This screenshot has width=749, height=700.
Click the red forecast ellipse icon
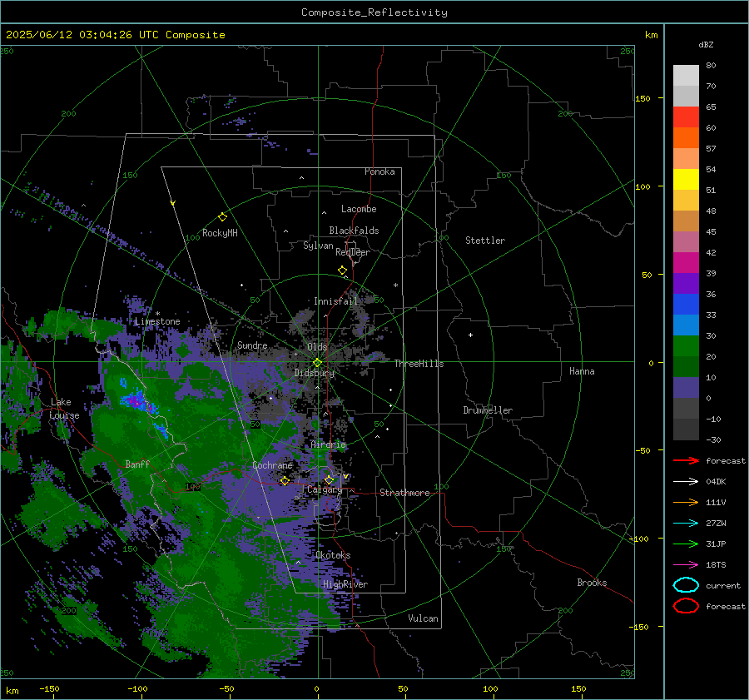click(x=686, y=606)
